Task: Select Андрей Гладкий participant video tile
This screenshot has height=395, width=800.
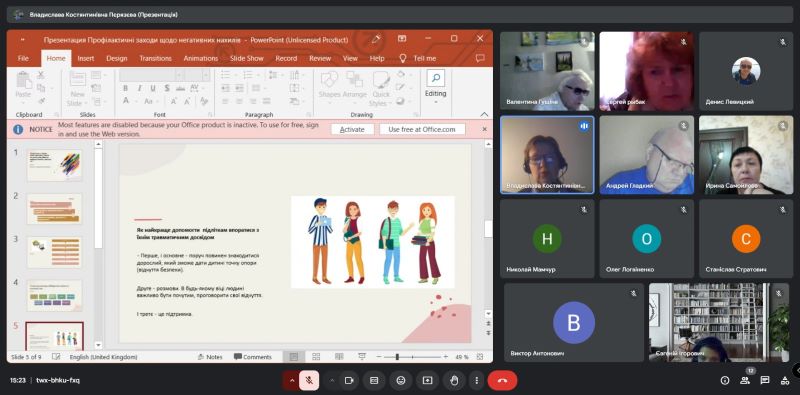Action: 646,155
